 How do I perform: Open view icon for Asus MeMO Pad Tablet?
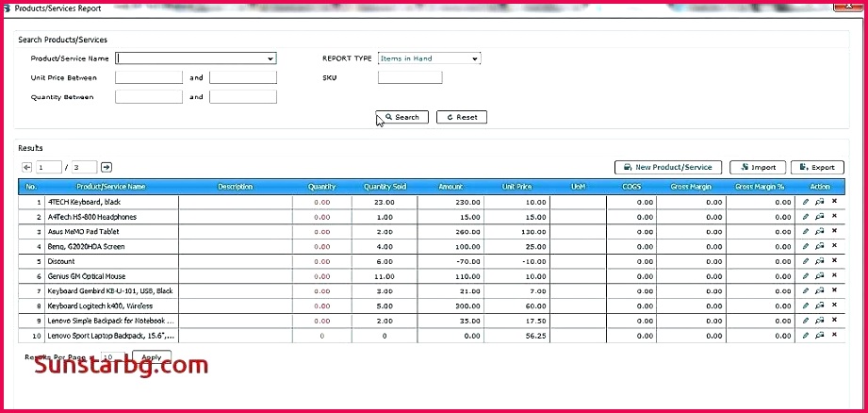[820, 231]
